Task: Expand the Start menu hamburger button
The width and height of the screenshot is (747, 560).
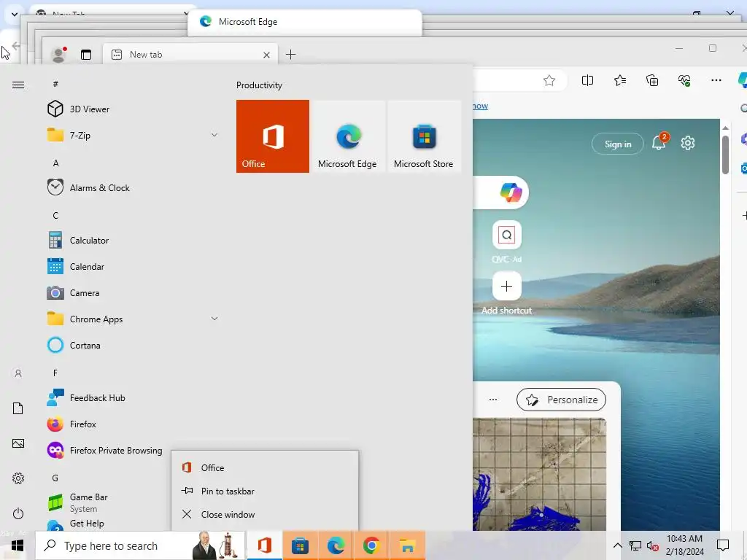Action: pyautogui.click(x=18, y=85)
